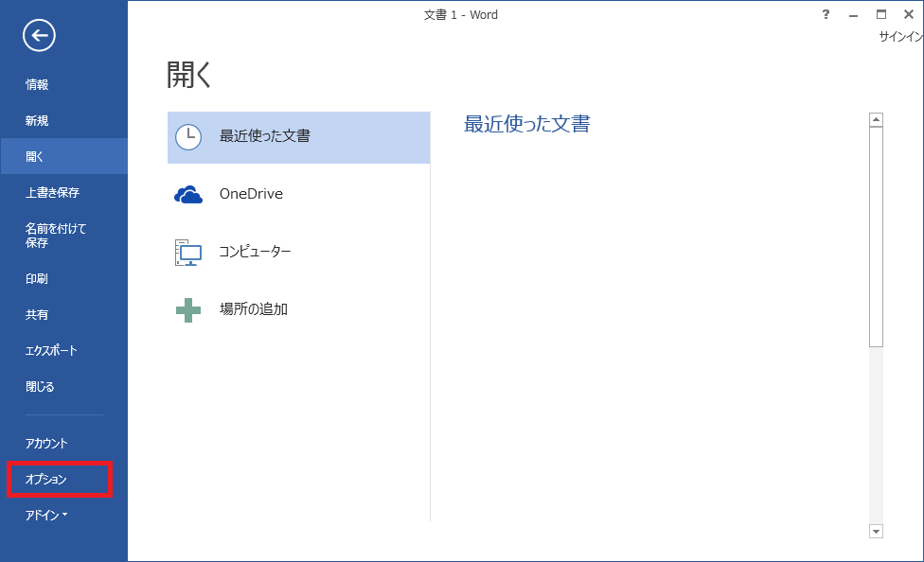Click the back arrow circle icon
The image size is (924, 562).
click(39, 36)
